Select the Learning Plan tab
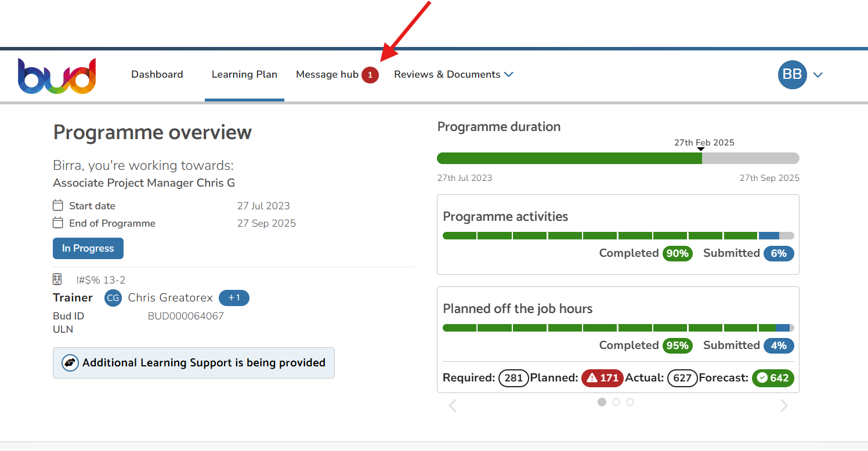The height and width of the screenshot is (451, 868). [x=244, y=74]
